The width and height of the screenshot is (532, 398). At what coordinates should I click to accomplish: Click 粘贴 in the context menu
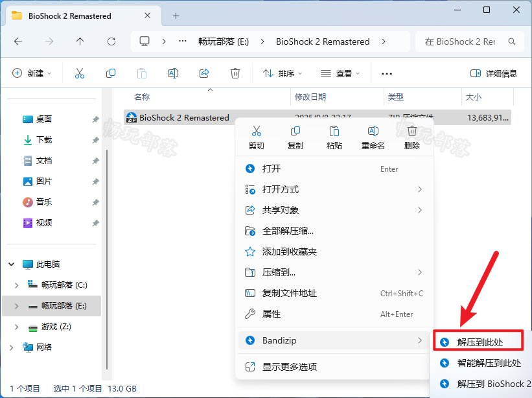click(334, 138)
